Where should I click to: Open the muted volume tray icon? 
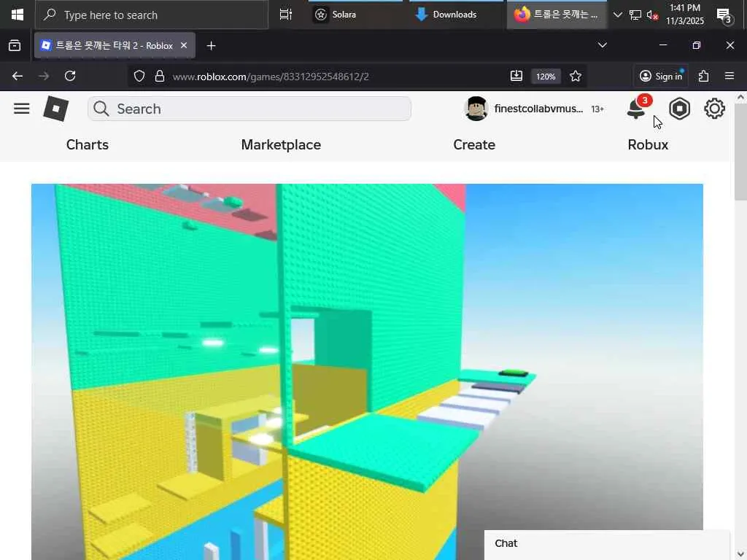(x=652, y=15)
